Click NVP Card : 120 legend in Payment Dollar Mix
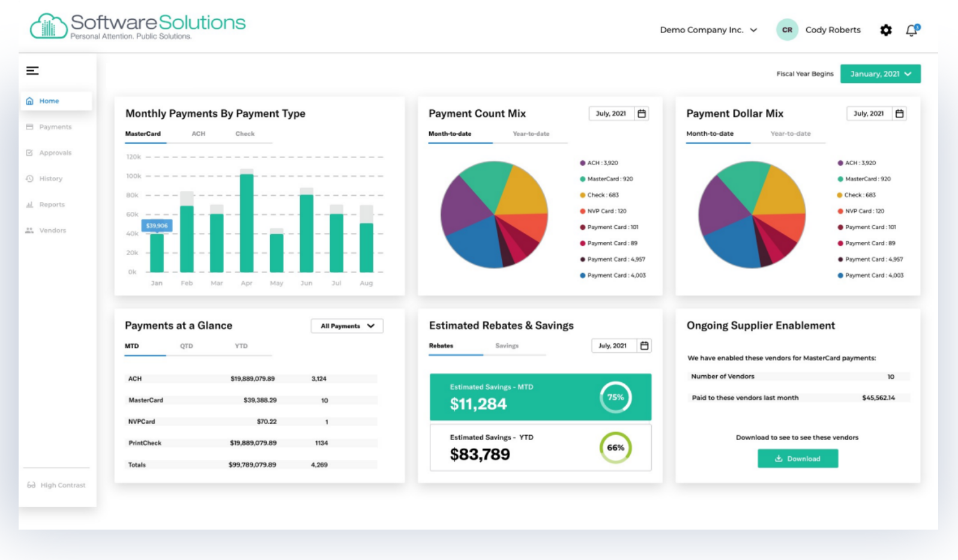This screenshot has height=560, width=958. pos(861,211)
